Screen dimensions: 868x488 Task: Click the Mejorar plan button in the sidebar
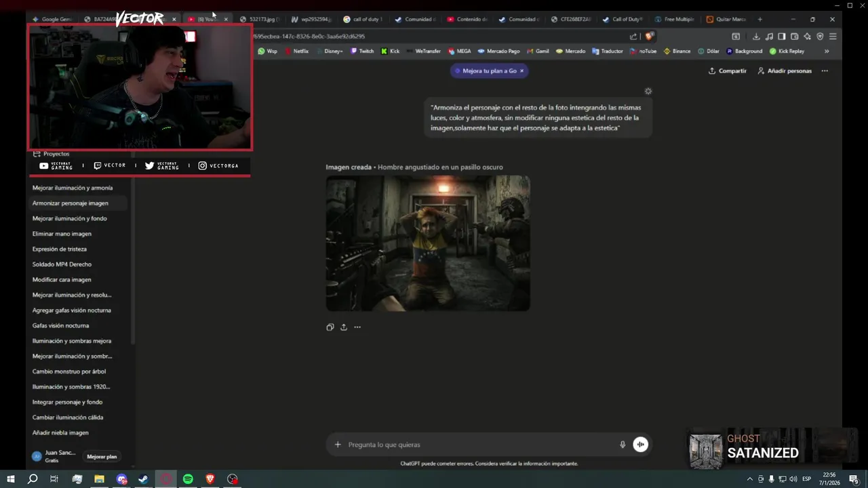(x=102, y=457)
